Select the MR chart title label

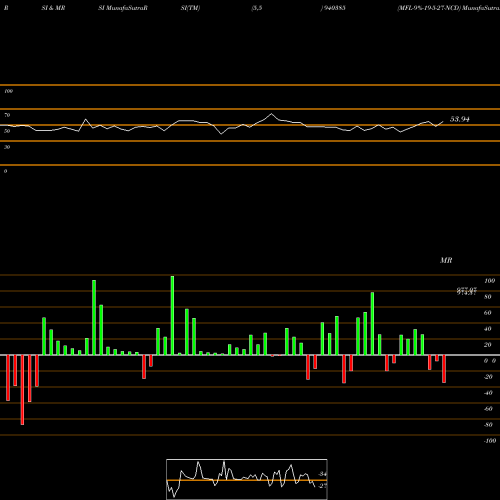click(x=446, y=261)
